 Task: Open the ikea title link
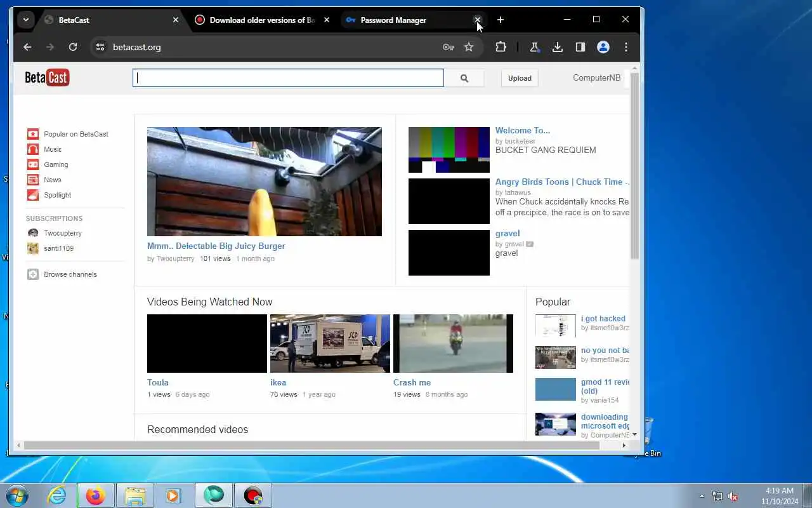coord(278,382)
